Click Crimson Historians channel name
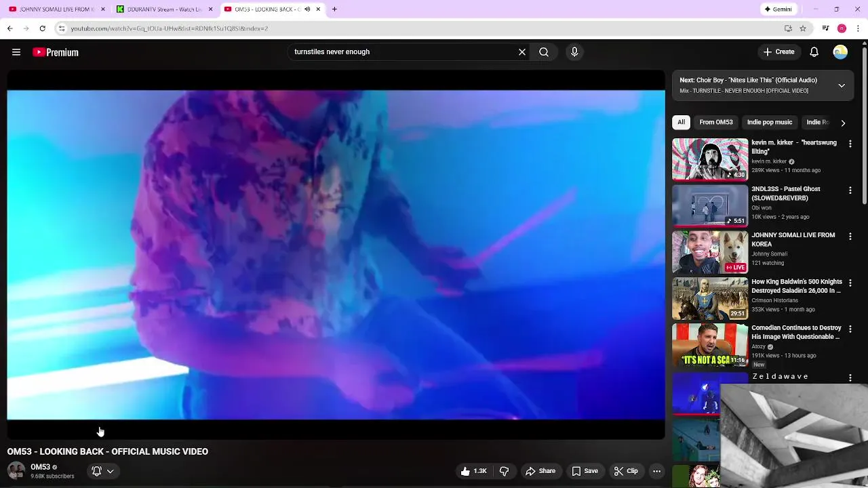This screenshot has width=868, height=488. coord(774,300)
